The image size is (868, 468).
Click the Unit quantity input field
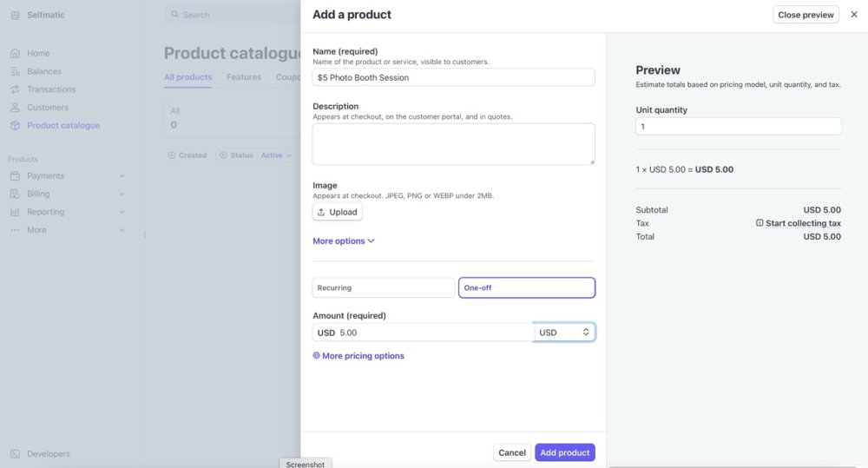[x=738, y=127]
